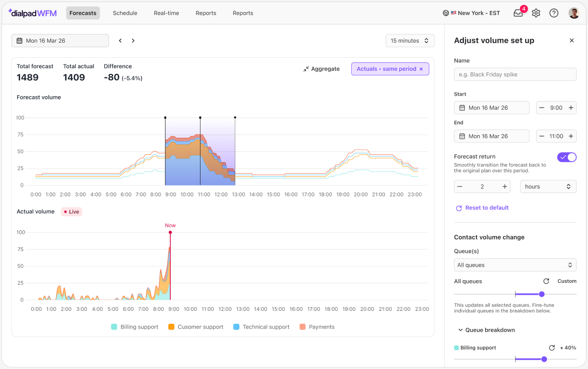Screen dimensions: 588x369
Task: Switch to the Real-time tab
Action: [167, 13]
